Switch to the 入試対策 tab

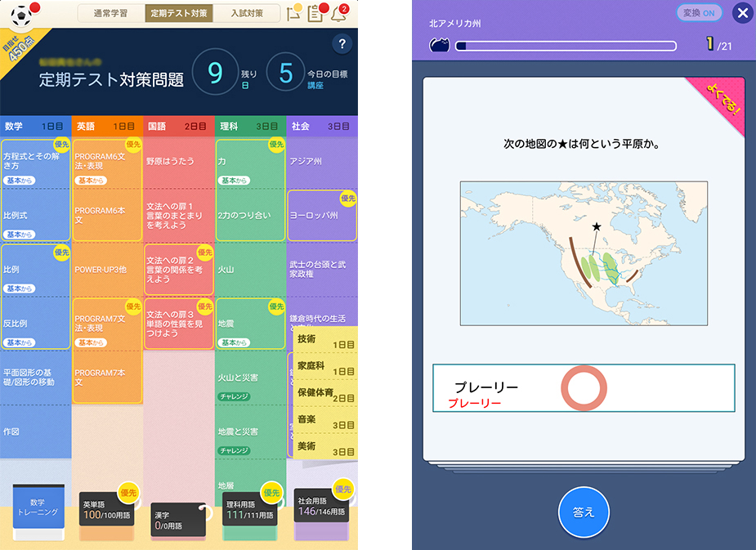coord(248,13)
